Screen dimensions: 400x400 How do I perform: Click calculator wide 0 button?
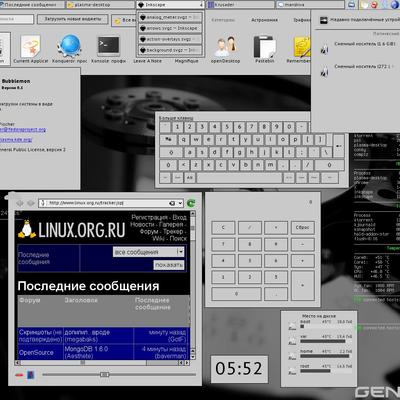pyautogui.click(x=236, y=294)
